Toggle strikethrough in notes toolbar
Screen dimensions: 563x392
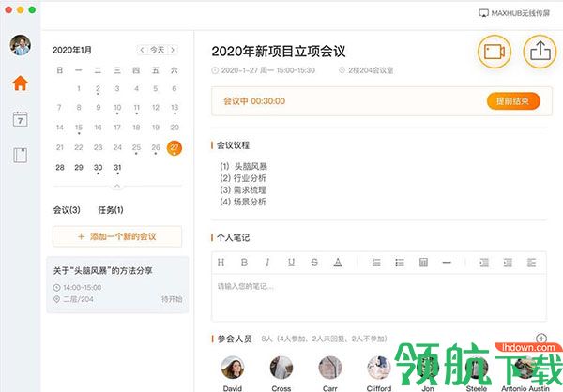pos(314,263)
